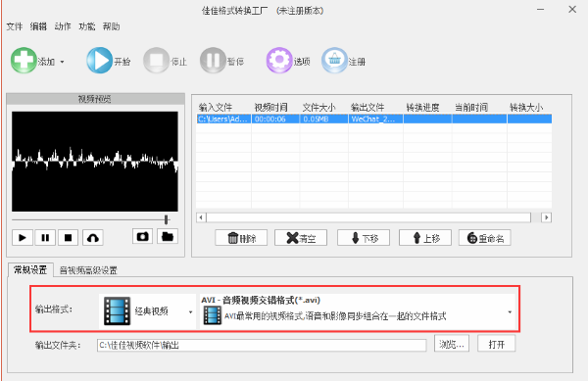Stop the preview with the square button
This screenshot has width=588, height=381.
pyautogui.click(x=68, y=238)
